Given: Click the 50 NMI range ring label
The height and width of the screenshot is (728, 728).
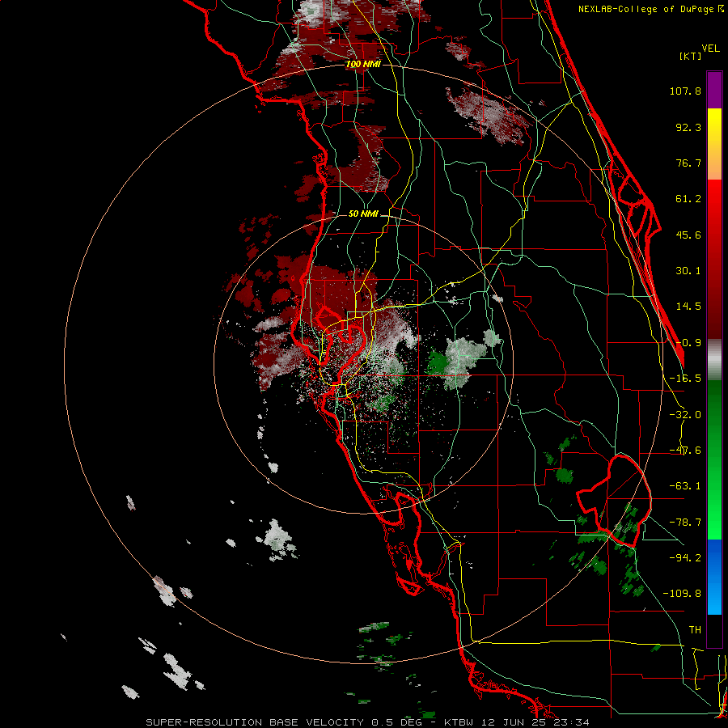Looking at the screenshot, I should point(363,214).
